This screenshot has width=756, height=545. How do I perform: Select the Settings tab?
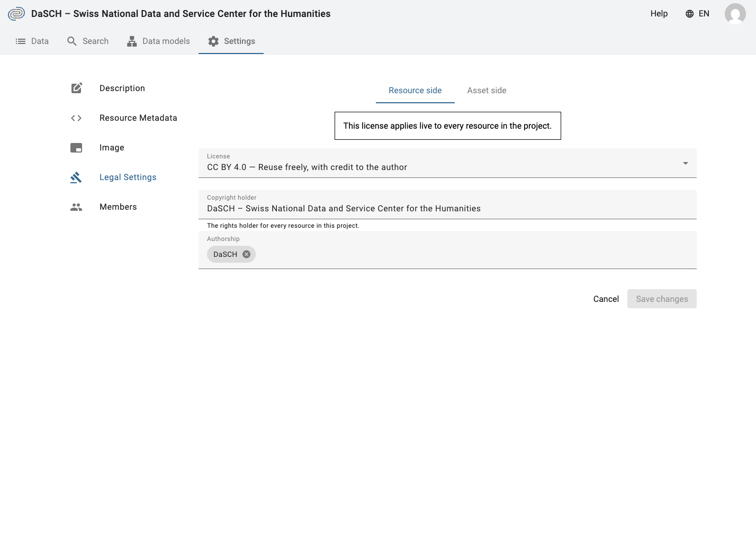tap(231, 41)
